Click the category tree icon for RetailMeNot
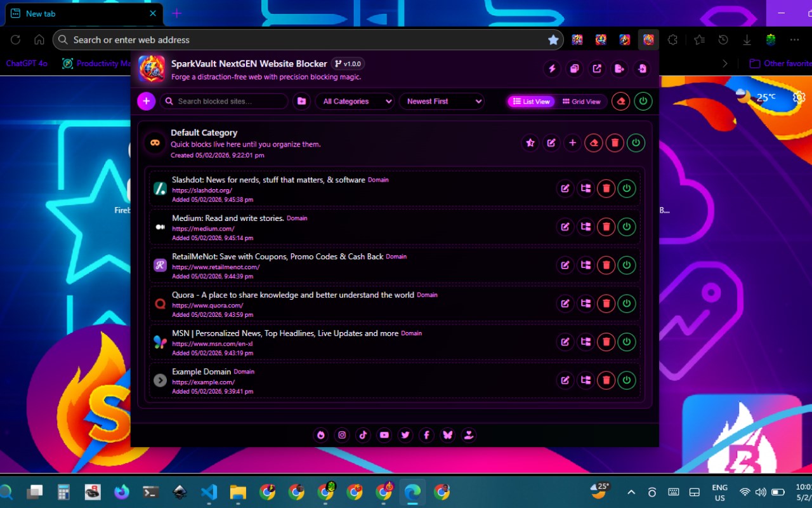Viewport: 812px width, 508px height. (x=586, y=265)
